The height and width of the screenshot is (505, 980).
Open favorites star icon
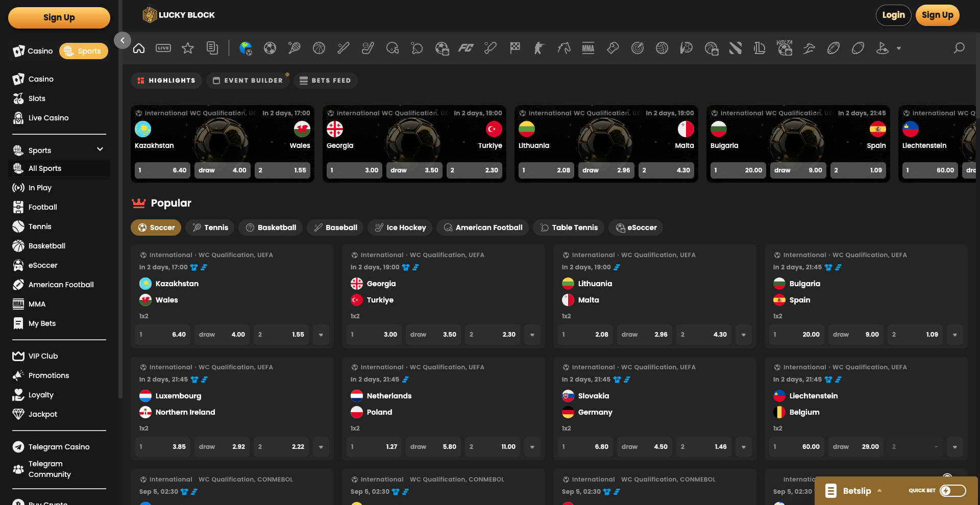click(x=188, y=48)
